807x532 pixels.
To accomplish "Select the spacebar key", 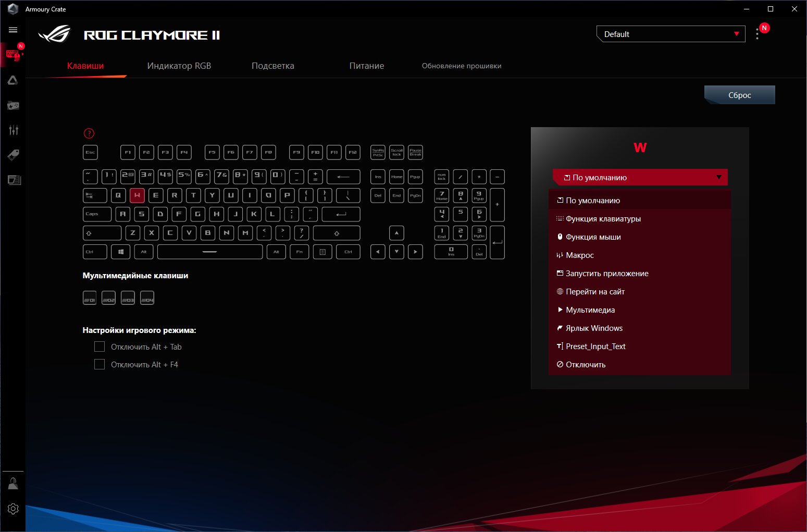I will coord(210,252).
